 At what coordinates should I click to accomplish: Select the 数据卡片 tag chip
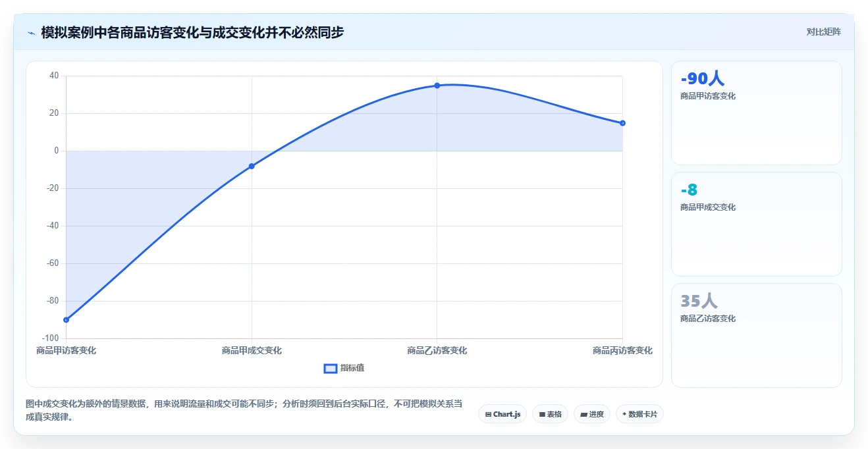639,414
